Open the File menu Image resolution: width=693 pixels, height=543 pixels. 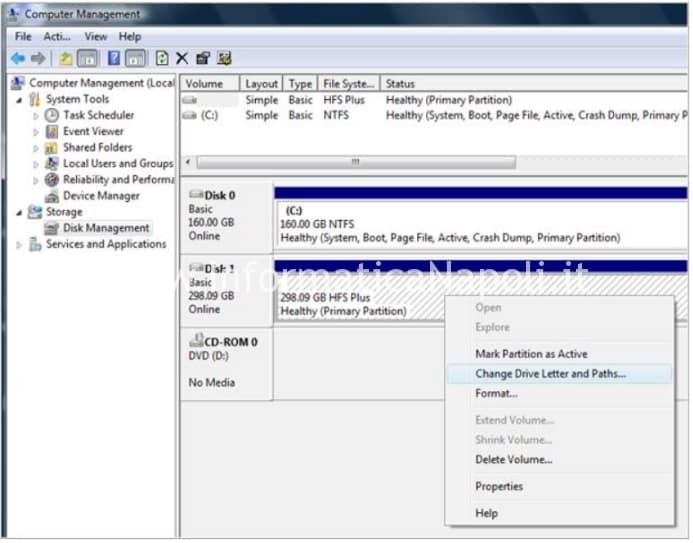23,37
